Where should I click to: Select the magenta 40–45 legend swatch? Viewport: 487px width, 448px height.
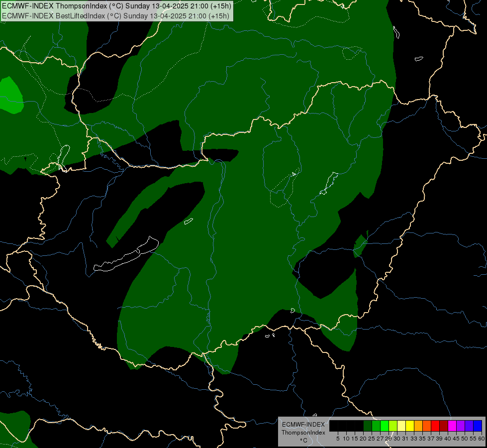[452, 426]
